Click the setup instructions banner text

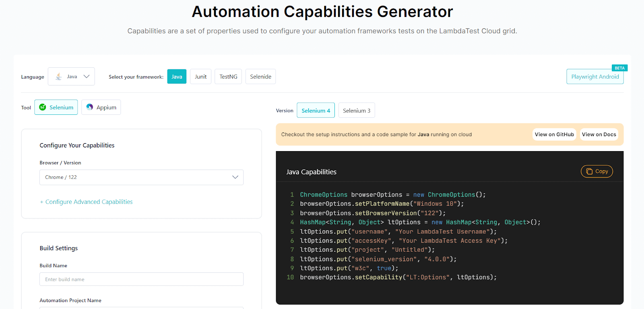click(376, 135)
